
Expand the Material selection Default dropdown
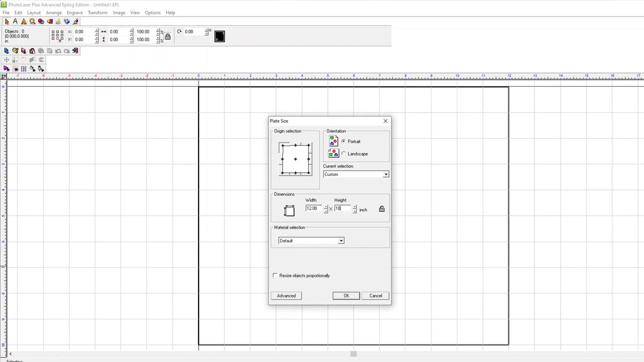341,240
